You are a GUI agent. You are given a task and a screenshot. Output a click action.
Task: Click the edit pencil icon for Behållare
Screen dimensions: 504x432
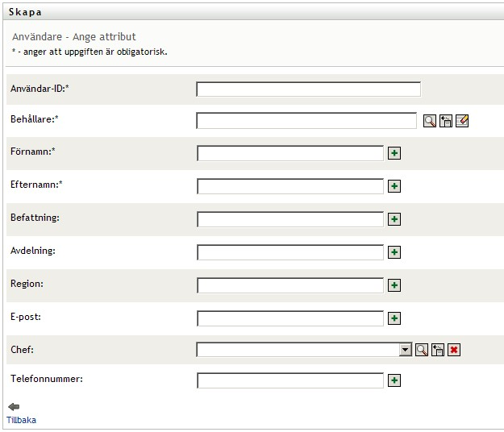462,121
